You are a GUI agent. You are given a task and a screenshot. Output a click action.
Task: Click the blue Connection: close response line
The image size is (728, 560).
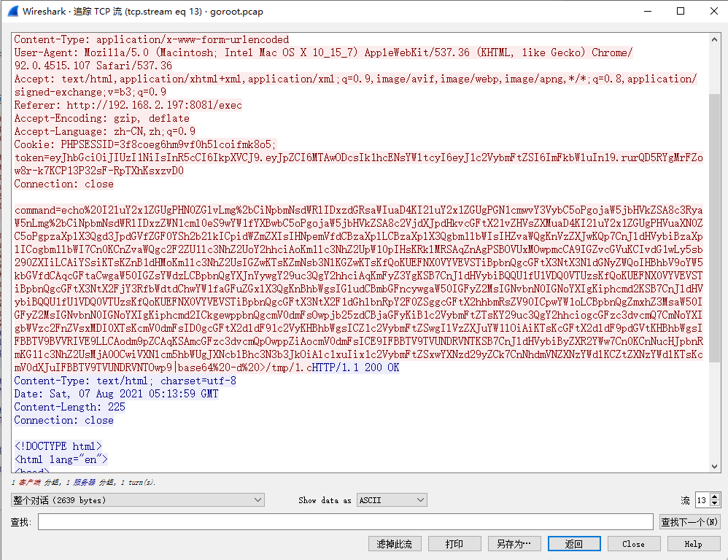(63, 420)
